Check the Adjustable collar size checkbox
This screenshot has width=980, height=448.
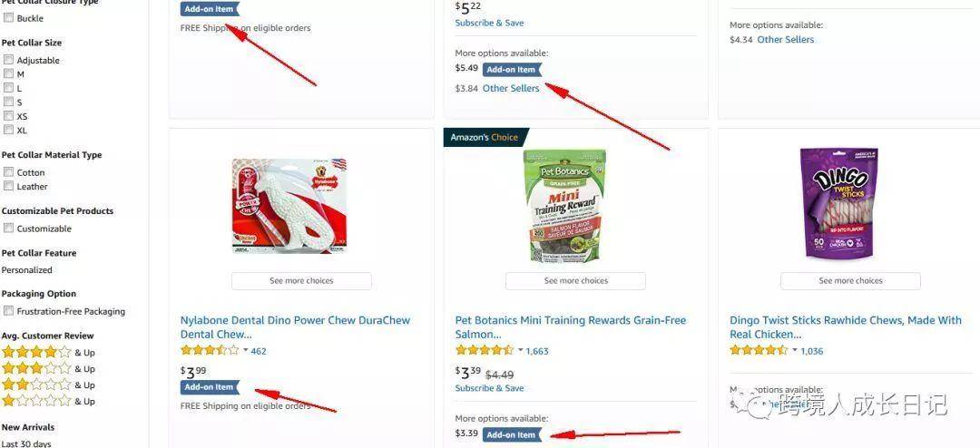tap(9, 60)
